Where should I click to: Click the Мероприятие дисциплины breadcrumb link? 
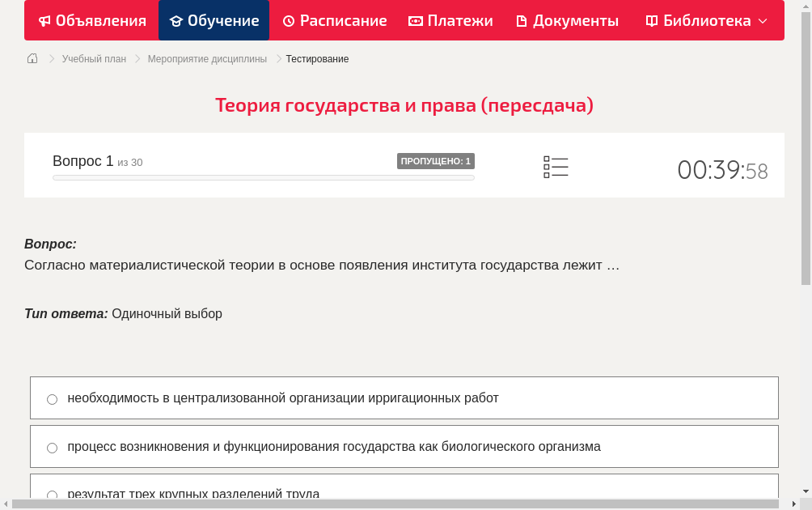click(207, 58)
